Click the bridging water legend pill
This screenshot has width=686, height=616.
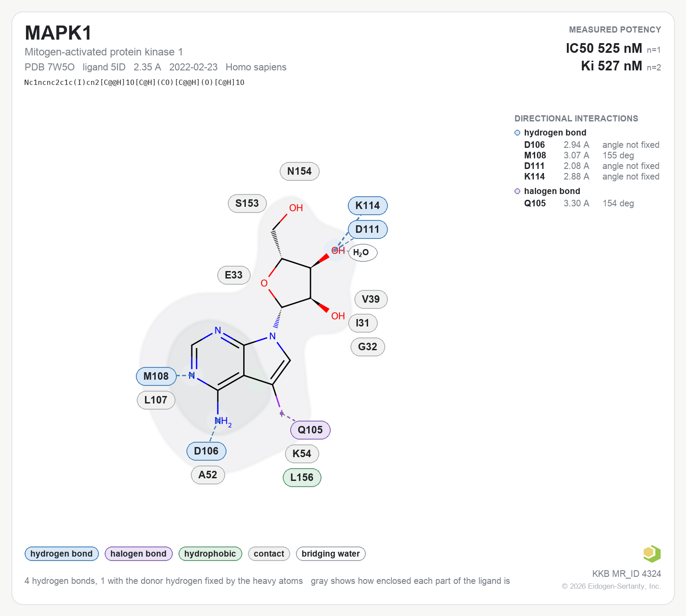(x=331, y=554)
